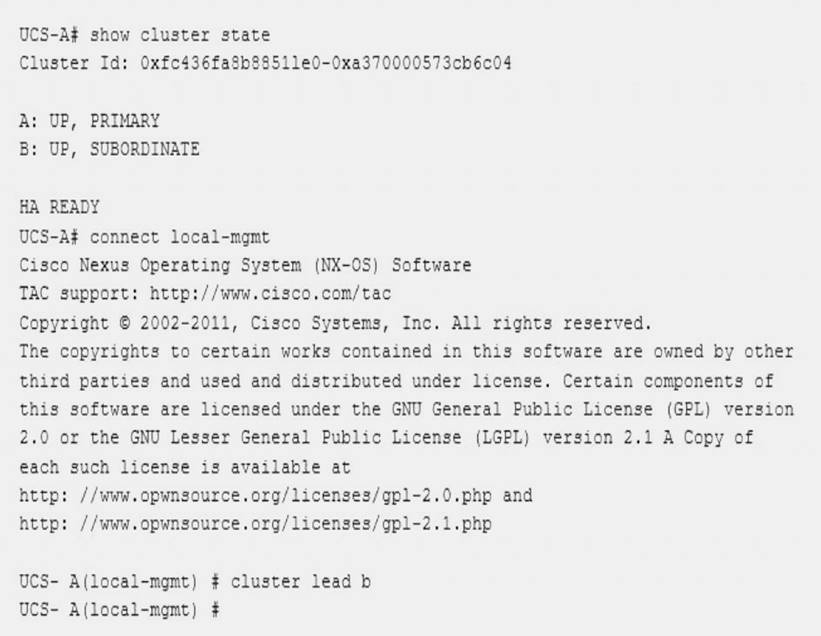Click the Cisco Nexus Operating System line
This screenshot has height=636, width=821.
coord(245,265)
